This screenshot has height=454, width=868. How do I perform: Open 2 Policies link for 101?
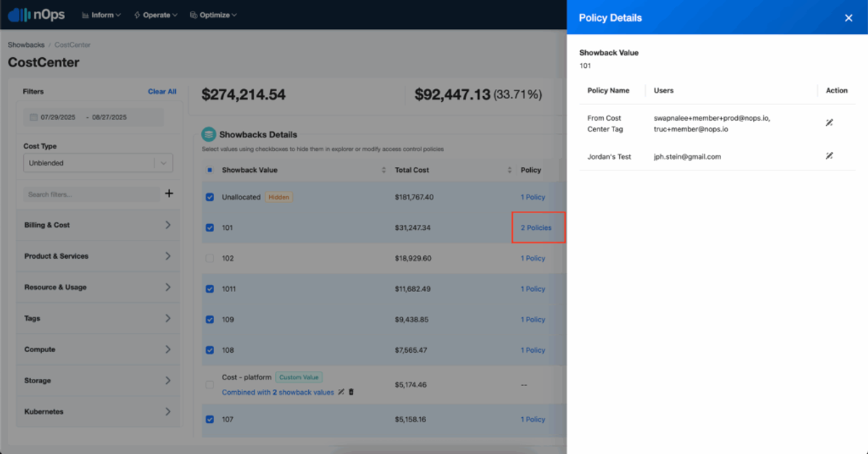[536, 228]
